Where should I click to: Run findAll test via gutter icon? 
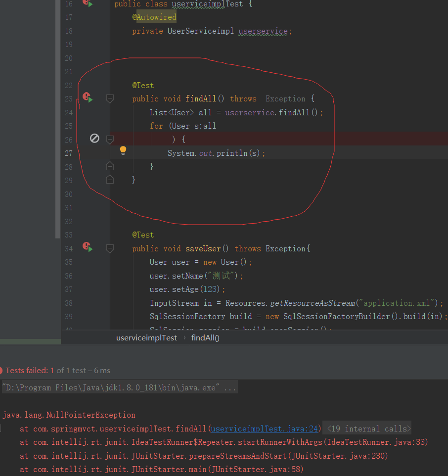[x=88, y=97]
